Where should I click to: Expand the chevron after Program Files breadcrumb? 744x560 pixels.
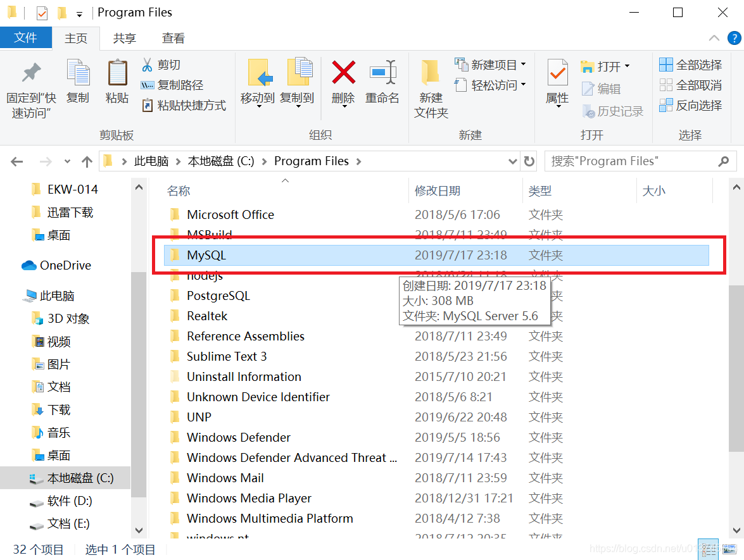coord(359,162)
